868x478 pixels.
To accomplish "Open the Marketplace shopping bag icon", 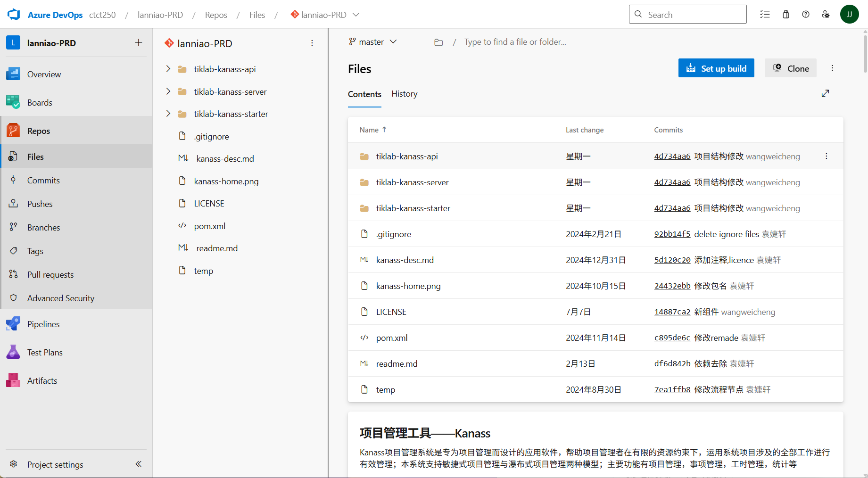I will (x=785, y=14).
